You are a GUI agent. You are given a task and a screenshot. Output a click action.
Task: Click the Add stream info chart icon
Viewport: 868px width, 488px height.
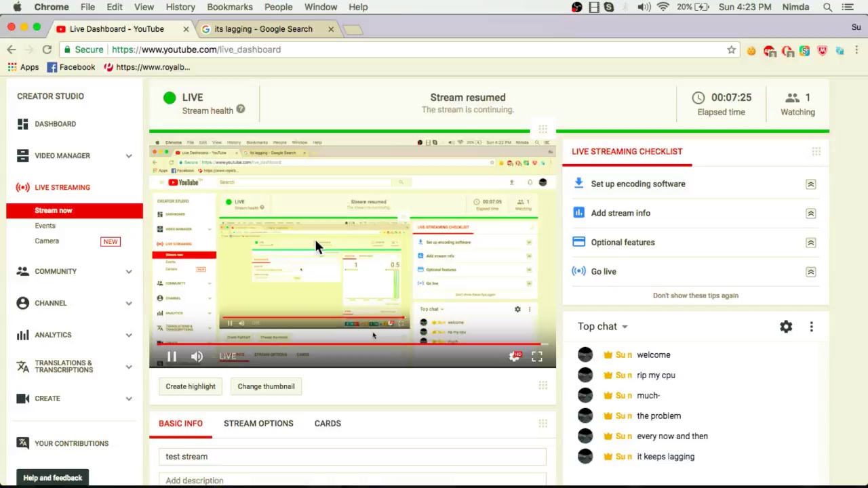pyautogui.click(x=578, y=213)
